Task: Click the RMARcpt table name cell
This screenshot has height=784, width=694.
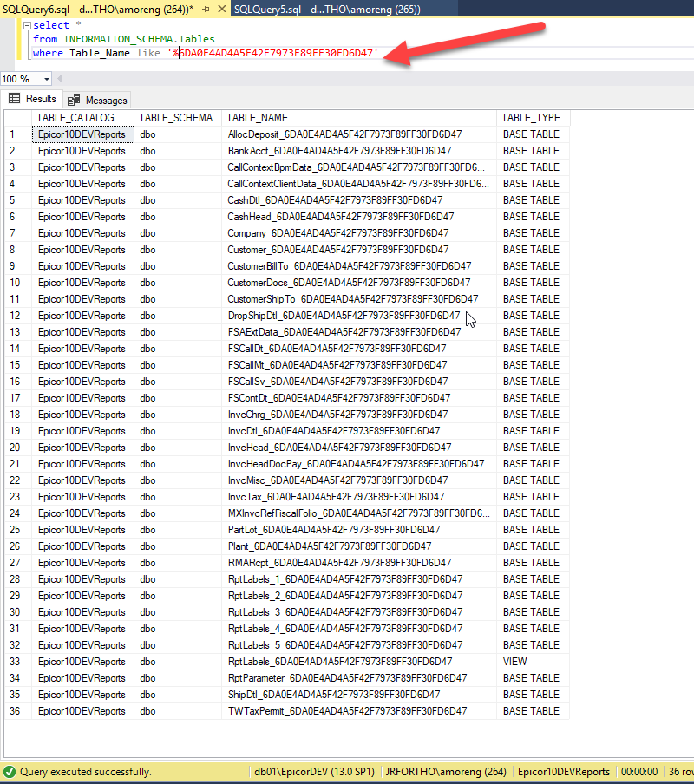Action: pos(359,564)
